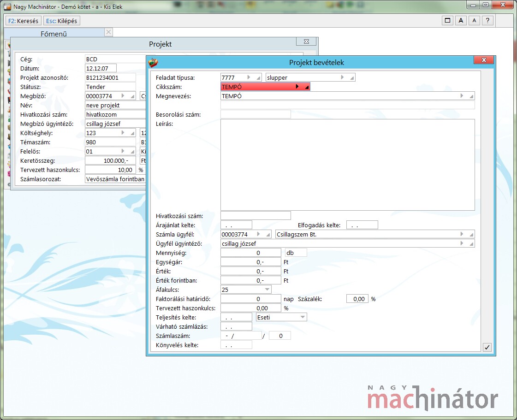Open help with the question mark icon
Viewport: 517px width, 420px height.
[x=487, y=20]
